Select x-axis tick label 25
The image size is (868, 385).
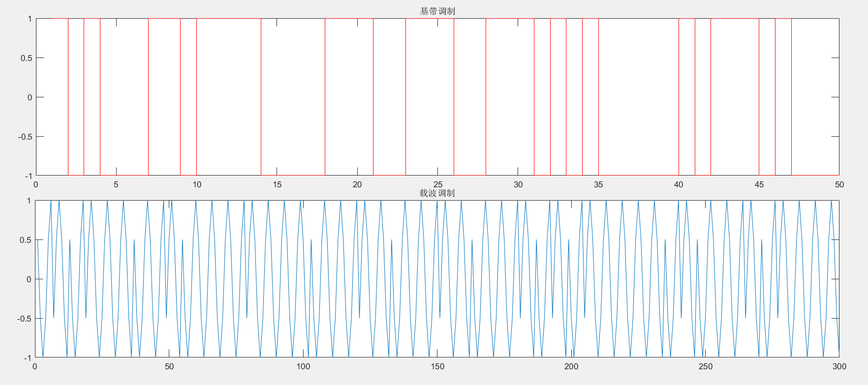pyautogui.click(x=438, y=184)
